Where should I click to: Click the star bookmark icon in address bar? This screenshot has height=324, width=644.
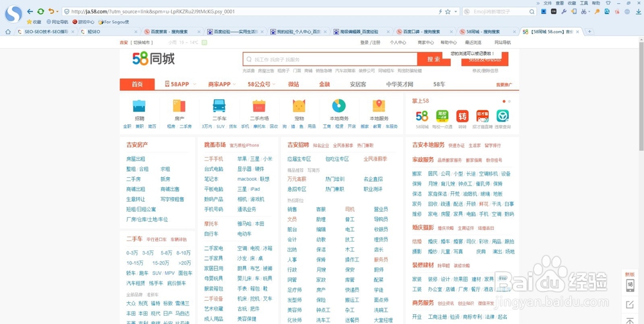pyautogui.click(x=448, y=12)
